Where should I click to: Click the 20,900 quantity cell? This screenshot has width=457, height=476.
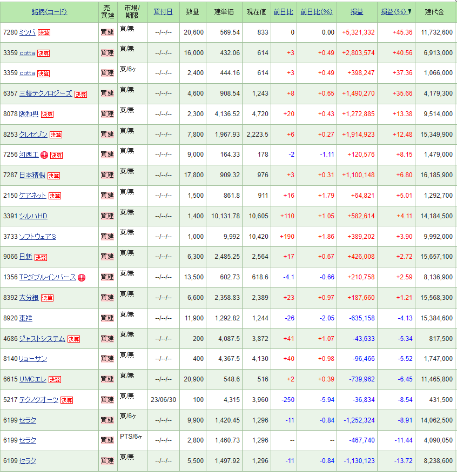(x=193, y=379)
